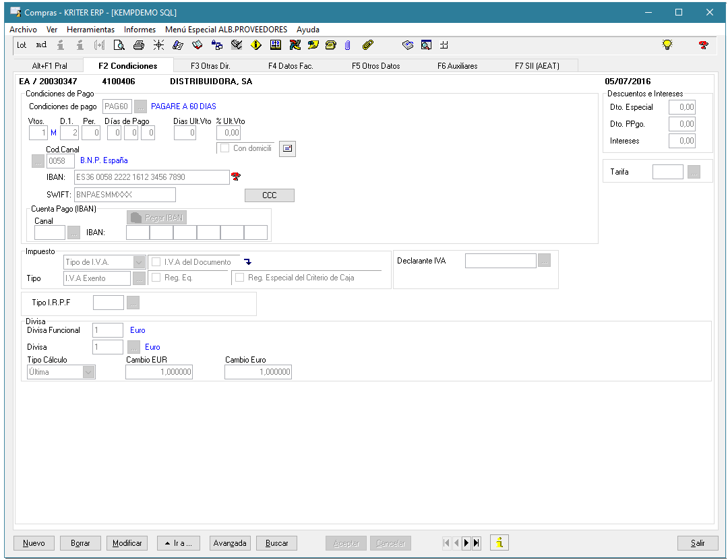Toggle the Con domicili checkbox
The width and height of the screenshot is (728, 560).
tap(224, 148)
